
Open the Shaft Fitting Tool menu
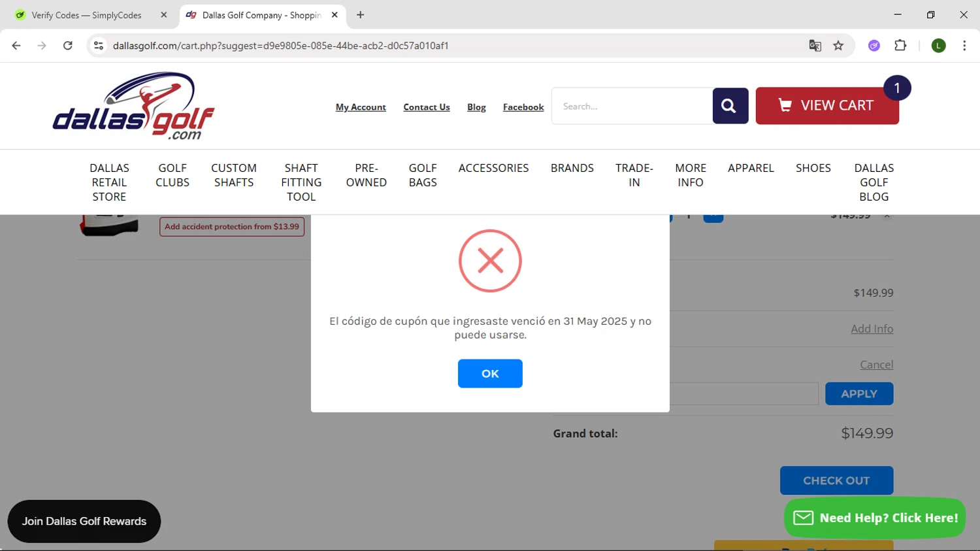click(301, 182)
